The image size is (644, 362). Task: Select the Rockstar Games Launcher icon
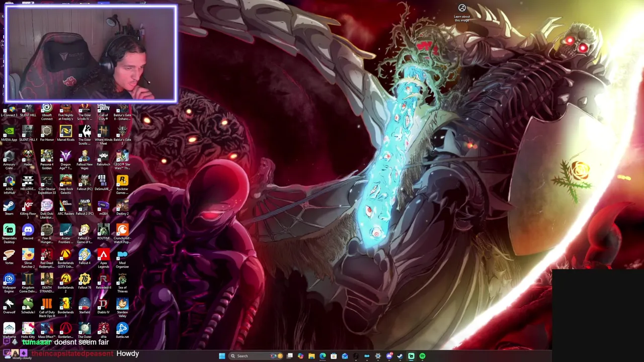coord(122,185)
